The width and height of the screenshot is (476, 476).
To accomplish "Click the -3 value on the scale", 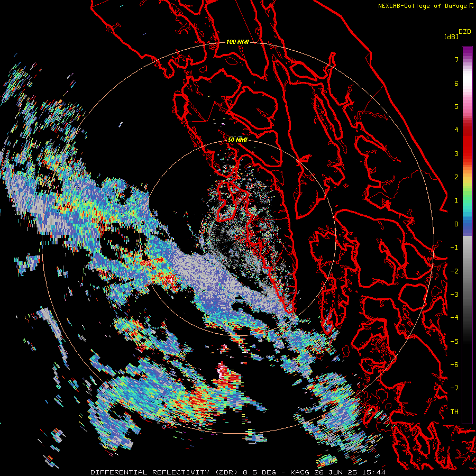I will click(454, 295).
